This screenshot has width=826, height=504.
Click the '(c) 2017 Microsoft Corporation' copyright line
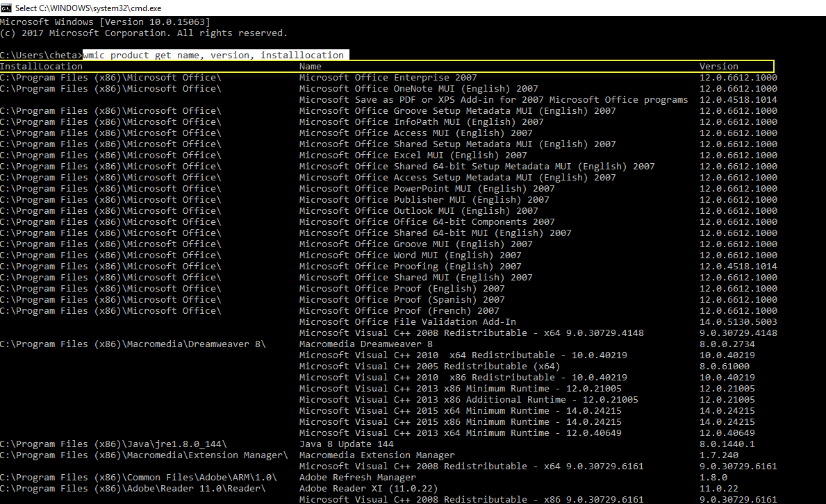[x=144, y=33]
